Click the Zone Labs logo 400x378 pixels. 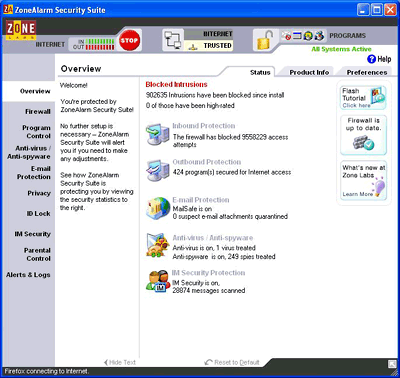pyautogui.click(x=21, y=30)
